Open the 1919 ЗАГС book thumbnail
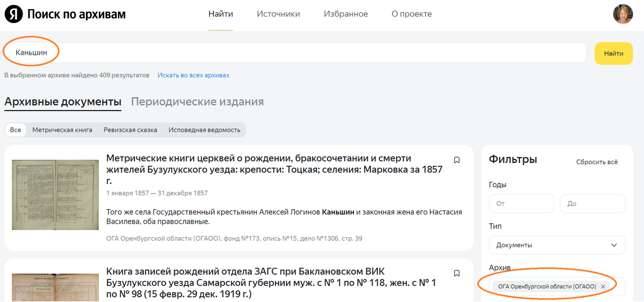644x302 pixels. [55, 288]
